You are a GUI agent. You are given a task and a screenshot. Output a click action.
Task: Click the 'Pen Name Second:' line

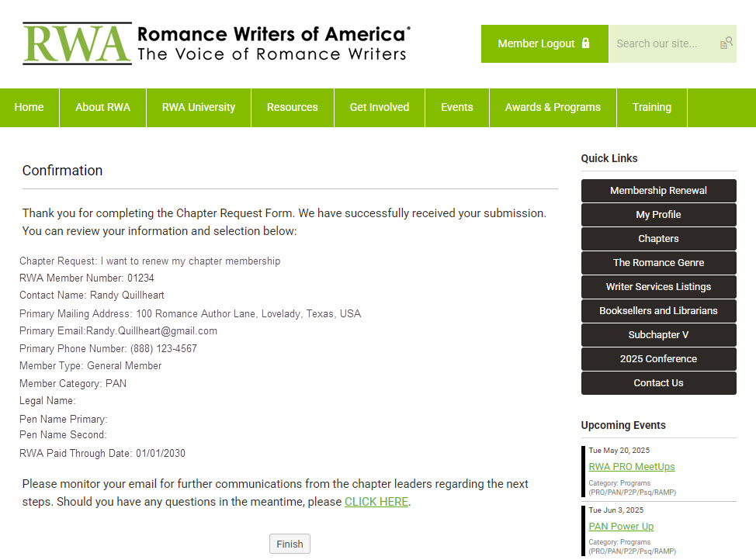[63, 434]
